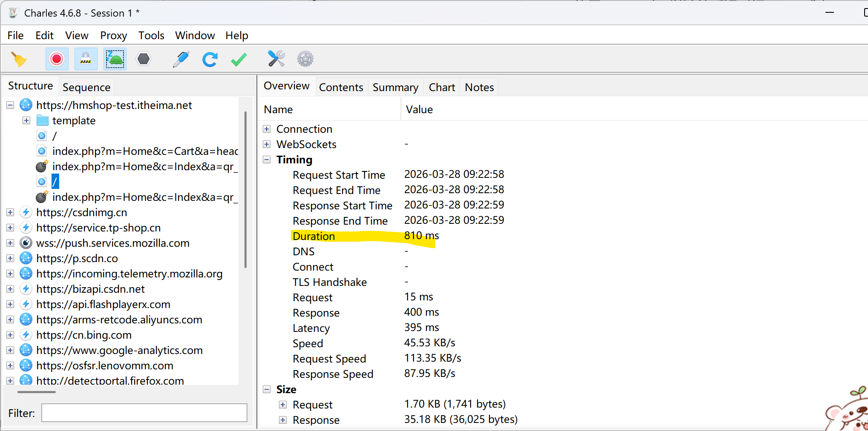Open Tools via wrench and screwdriver icon
Viewport: 868px width, 431px height.
(x=276, y=59)
